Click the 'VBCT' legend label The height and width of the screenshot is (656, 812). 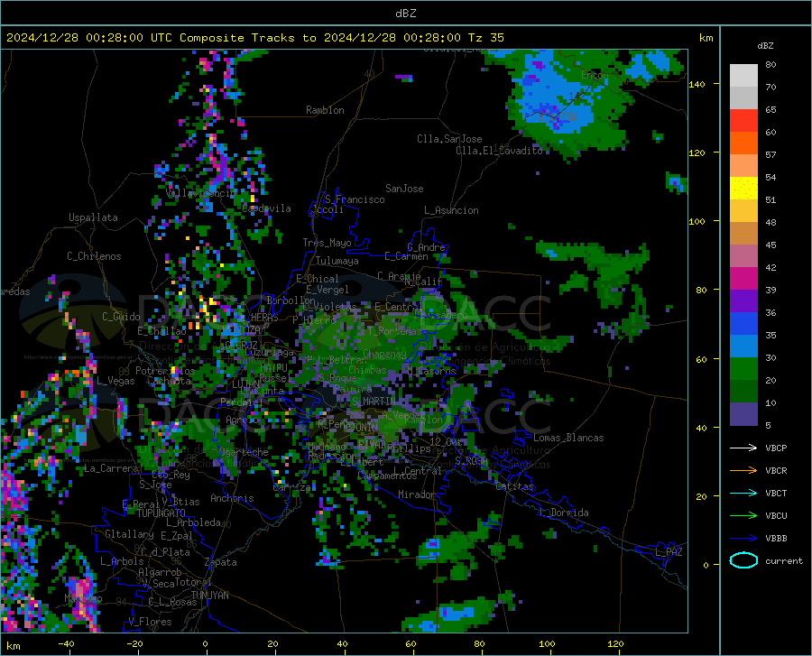point(776,494)
